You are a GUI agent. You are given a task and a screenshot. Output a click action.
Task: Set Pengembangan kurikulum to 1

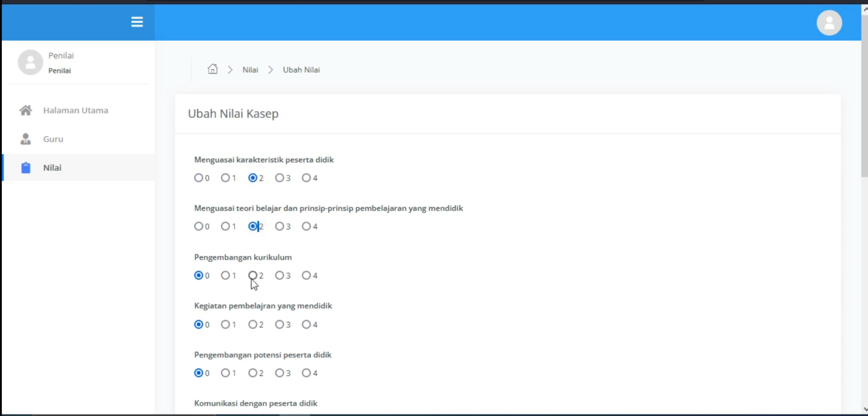[225, 275]
